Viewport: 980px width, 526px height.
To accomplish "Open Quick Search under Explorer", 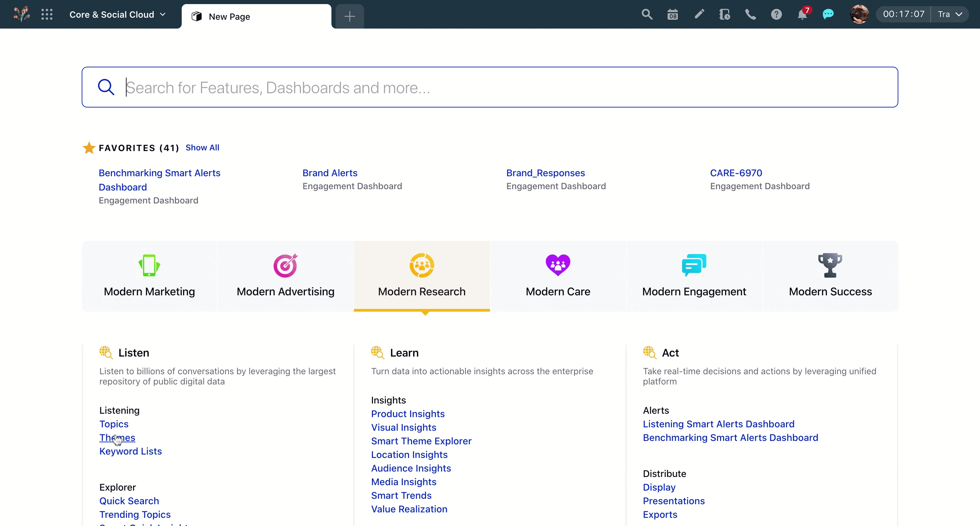I will coord(129,501).
